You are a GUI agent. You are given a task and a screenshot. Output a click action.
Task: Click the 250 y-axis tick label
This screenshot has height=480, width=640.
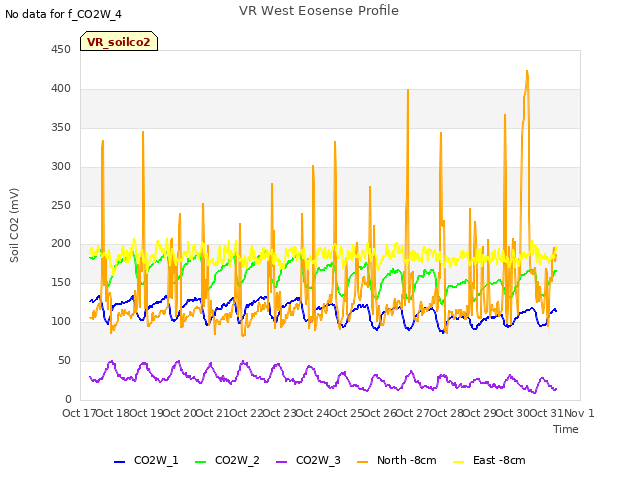pos(61,206)
